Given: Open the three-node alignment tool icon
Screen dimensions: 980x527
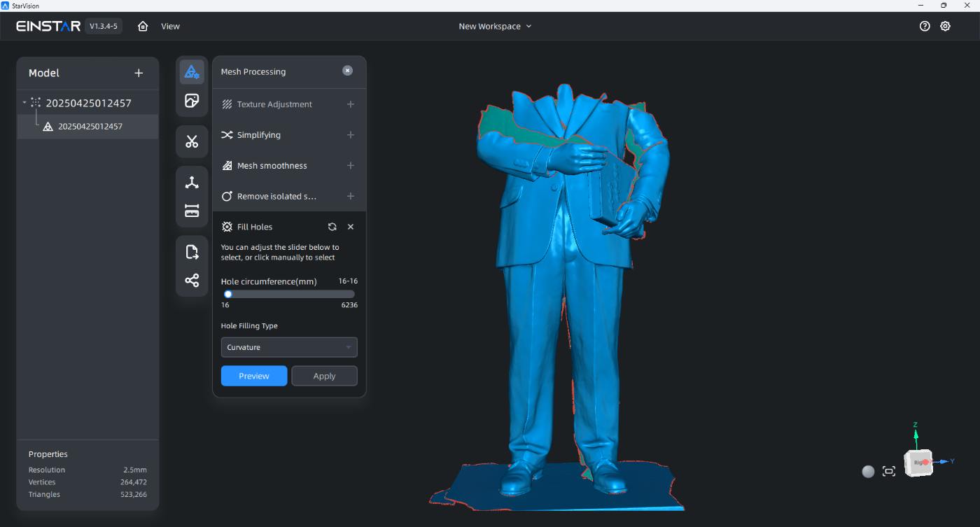Looking at the screenshot, I should click(x=192, y=182).
